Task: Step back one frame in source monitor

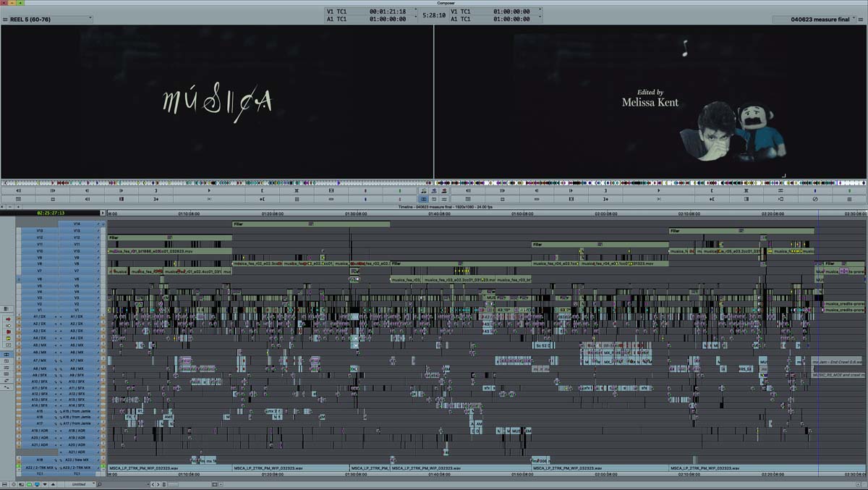Action: (x=87, y=190)
